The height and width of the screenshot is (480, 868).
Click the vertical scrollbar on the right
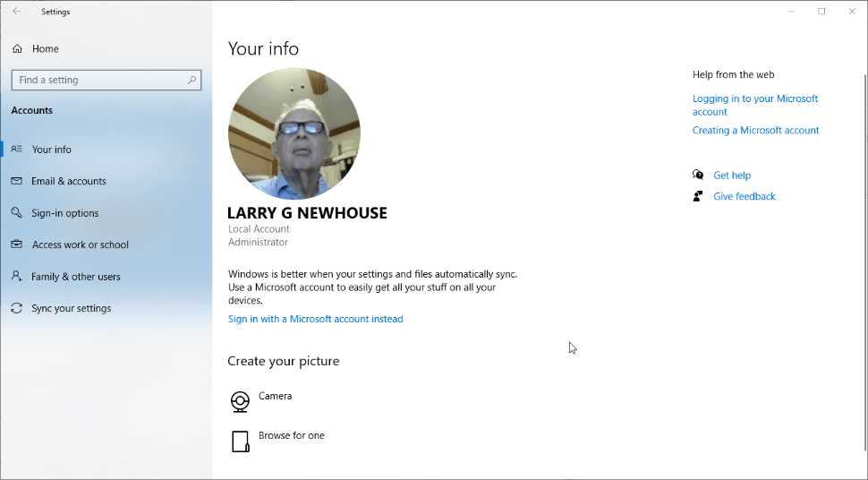point(864,261)
